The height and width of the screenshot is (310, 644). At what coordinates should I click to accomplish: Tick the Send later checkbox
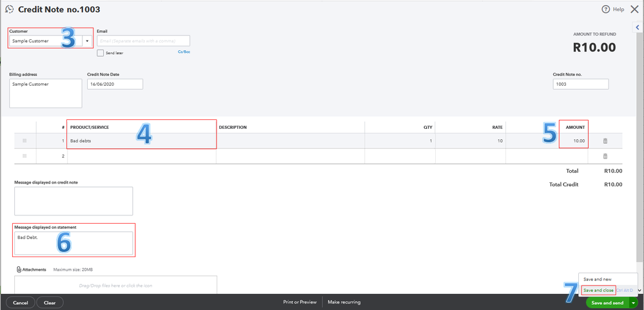point(100,53)
